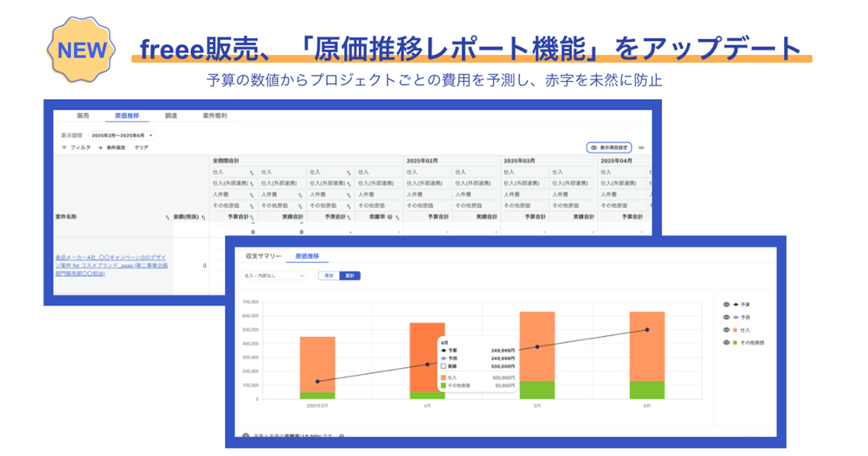Click the クリア button to clear filters
868x456 pixels.
pyautogui.click(x=141, y=148)
